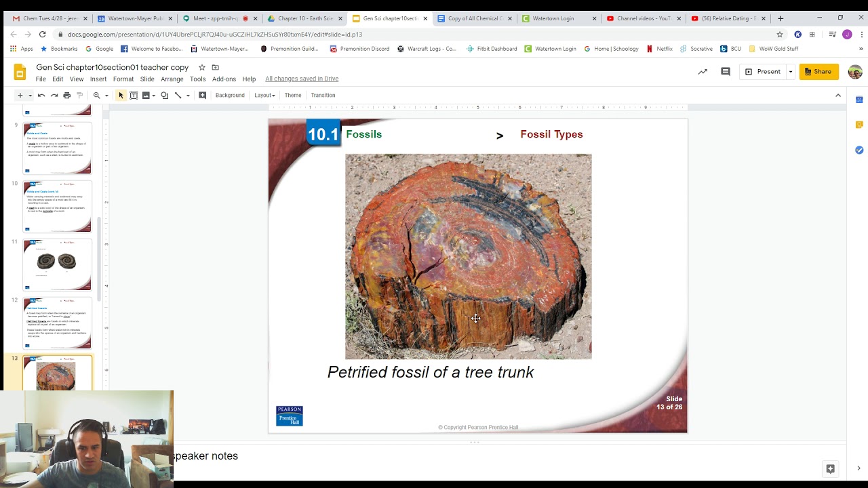Open the explore button at bottom right

click(x=830, y=468)
